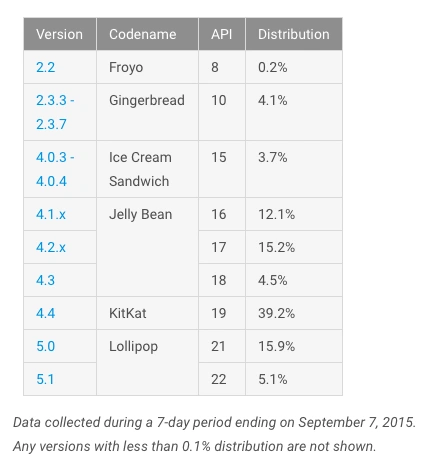Open the 4.3 version link
The width and height of the screenshot is (423, 462).
(45, 280)
